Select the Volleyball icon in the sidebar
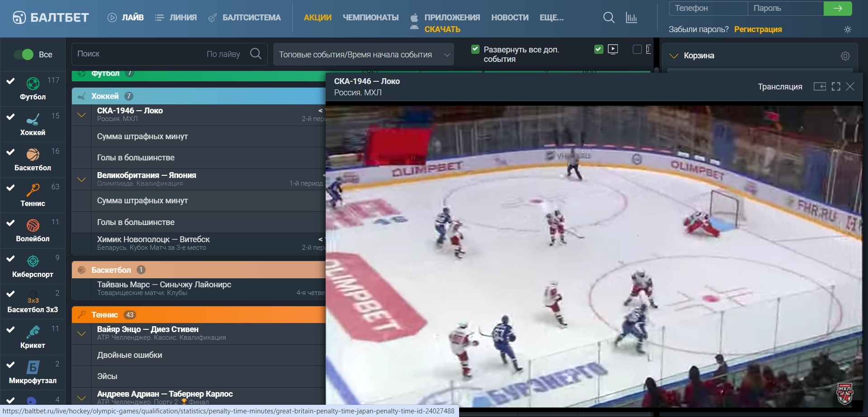 [x=33, y=225]
